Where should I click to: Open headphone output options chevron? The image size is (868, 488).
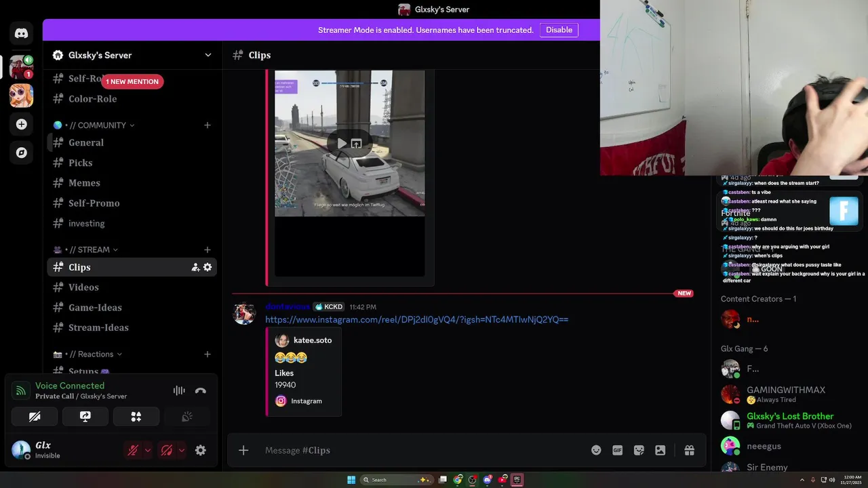(181, 450)
